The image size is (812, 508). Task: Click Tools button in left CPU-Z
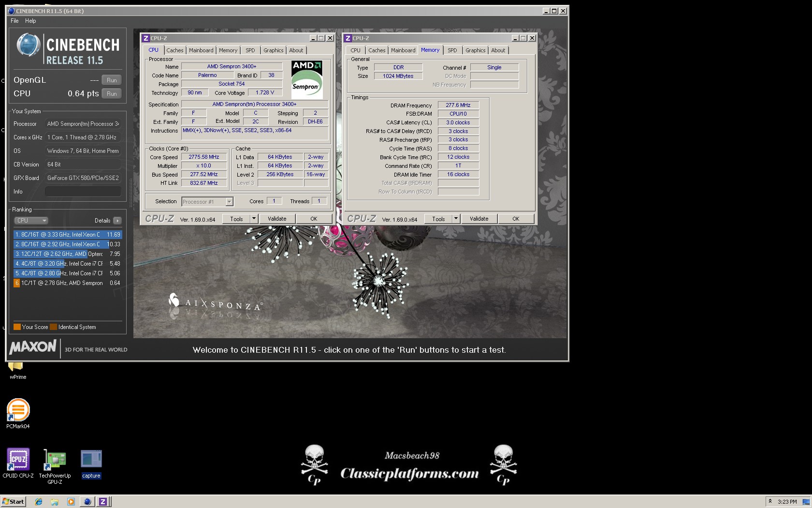click(x=236, y=219)
